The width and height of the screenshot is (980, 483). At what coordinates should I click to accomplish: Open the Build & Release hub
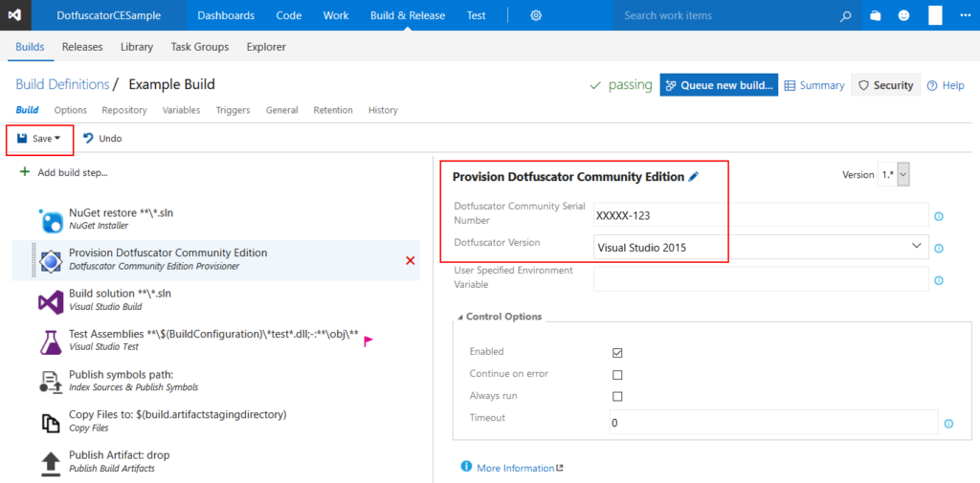pos(408,15)
